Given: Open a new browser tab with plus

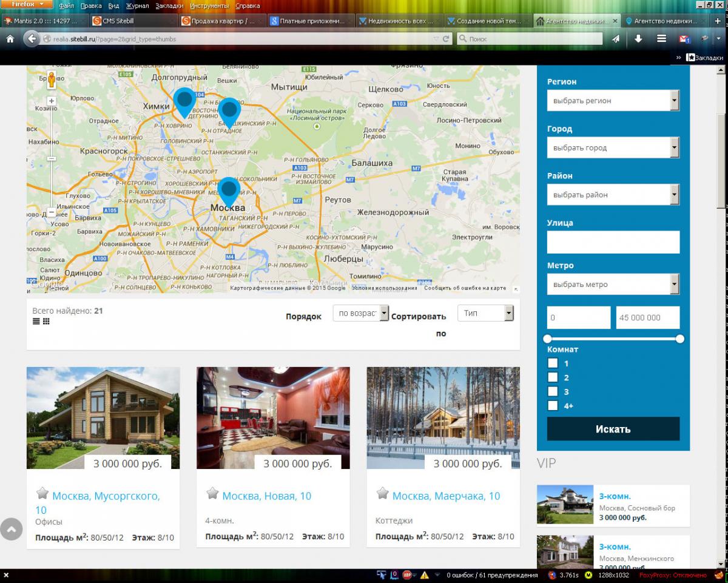Looking at the screenshot, I should (718, 21).
